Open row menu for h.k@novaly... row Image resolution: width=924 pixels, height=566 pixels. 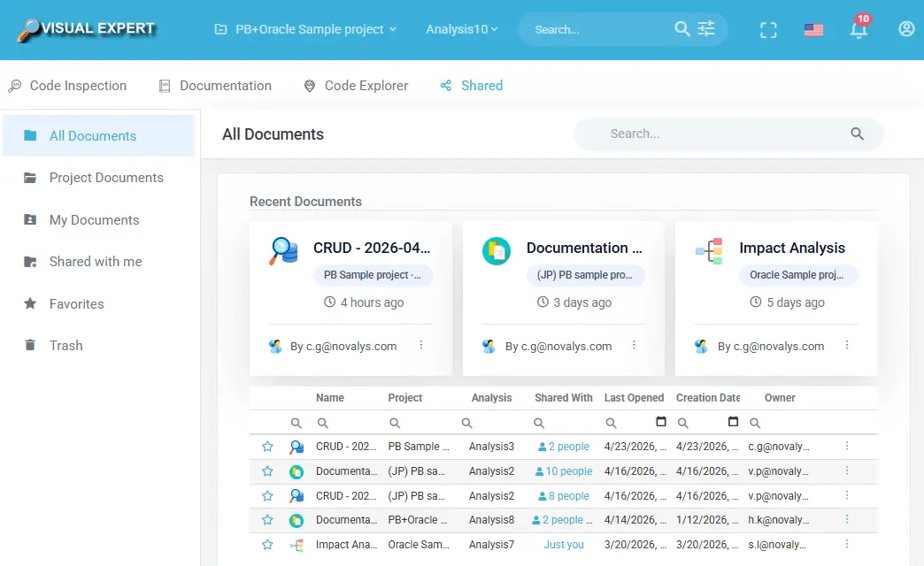(x=847, y=519)
